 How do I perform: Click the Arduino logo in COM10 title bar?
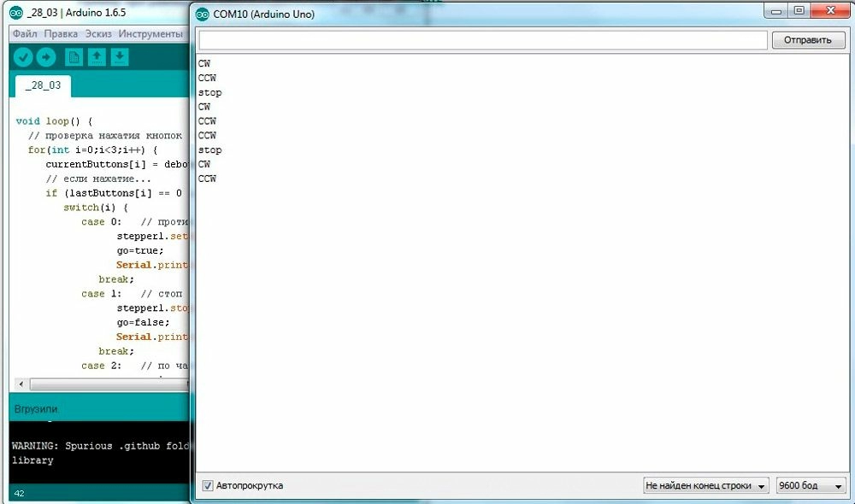(202, 14)
